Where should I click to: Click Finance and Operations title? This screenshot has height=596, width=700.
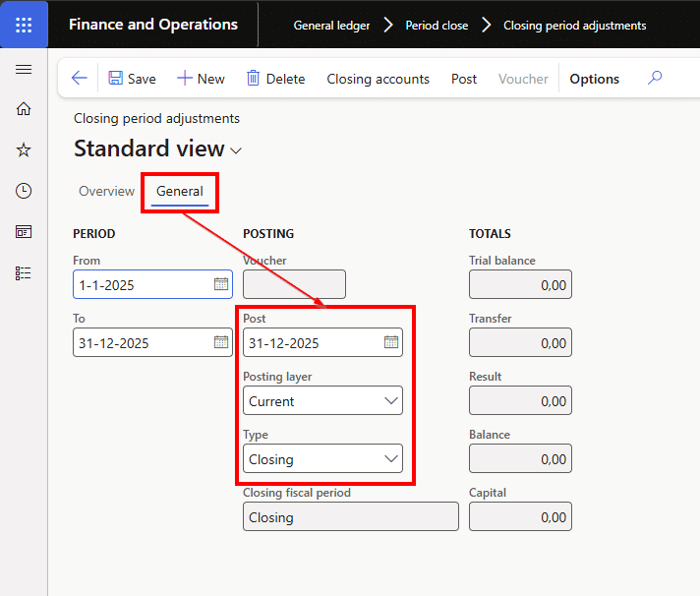pyautogui.click(x=153, y=25)
